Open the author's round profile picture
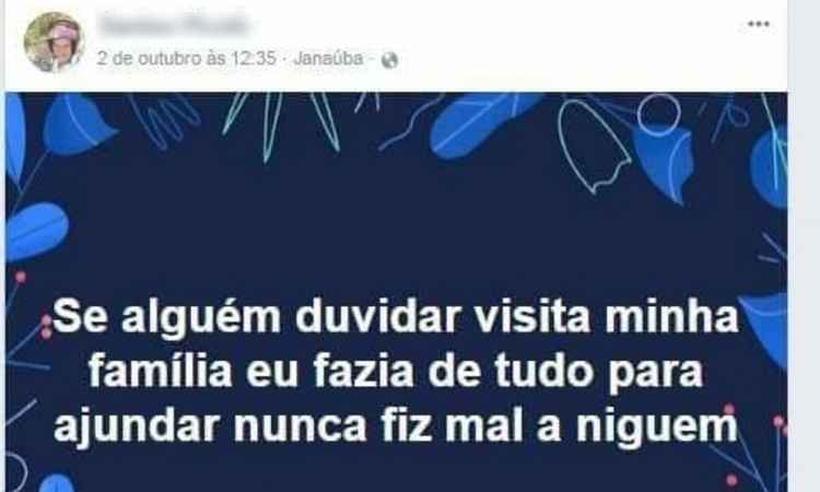The image size is (820, 492). pos(54,41)
